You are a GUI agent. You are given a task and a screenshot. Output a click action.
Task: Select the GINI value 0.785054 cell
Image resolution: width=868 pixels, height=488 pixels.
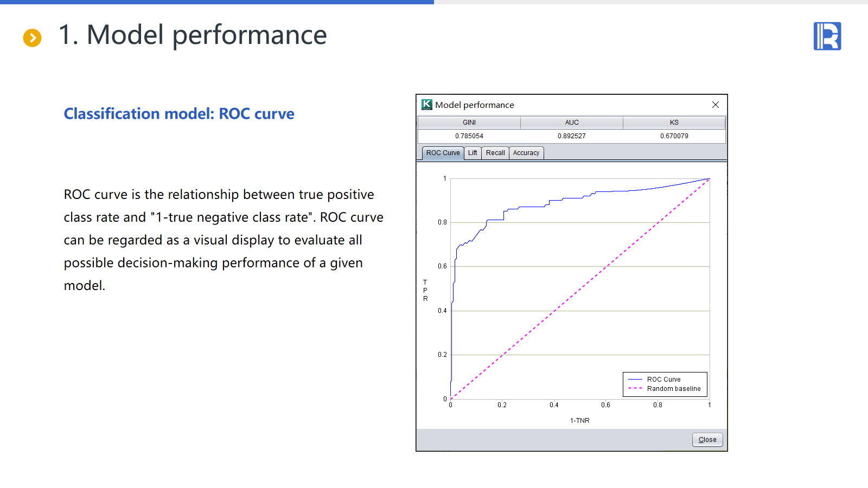coord(469,136)
